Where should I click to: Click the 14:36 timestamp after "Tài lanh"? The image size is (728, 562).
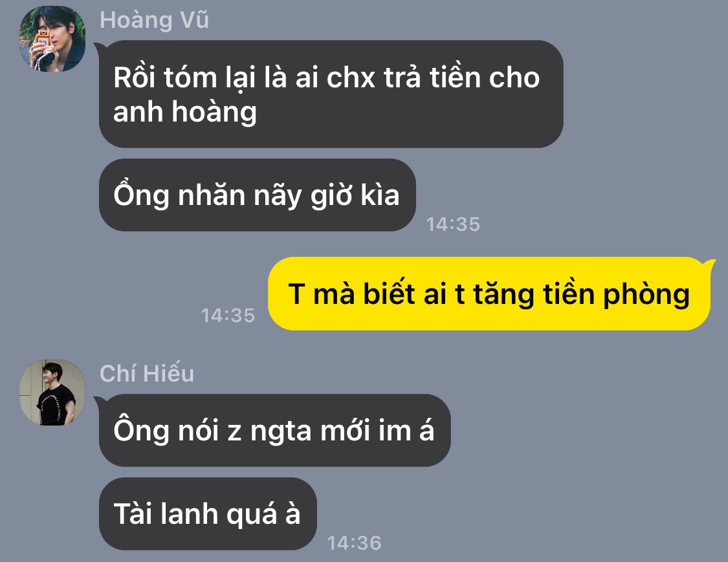[354, 543]
